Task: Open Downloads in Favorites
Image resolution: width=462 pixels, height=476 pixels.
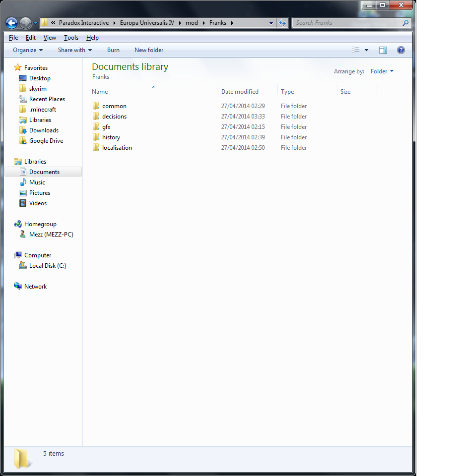Action: click(x=44, y=130)
